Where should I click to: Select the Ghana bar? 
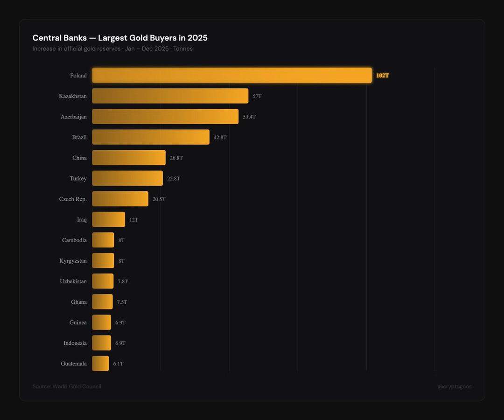click(x=103, y=301)
